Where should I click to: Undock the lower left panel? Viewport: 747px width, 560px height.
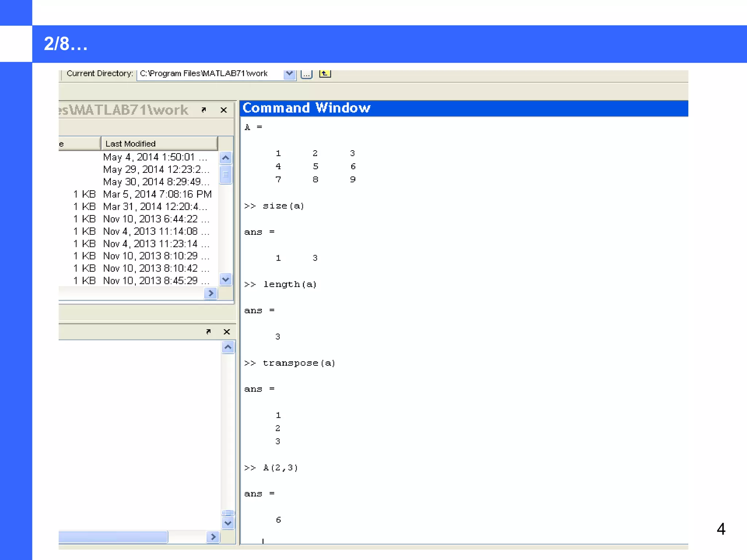[208, 331]
